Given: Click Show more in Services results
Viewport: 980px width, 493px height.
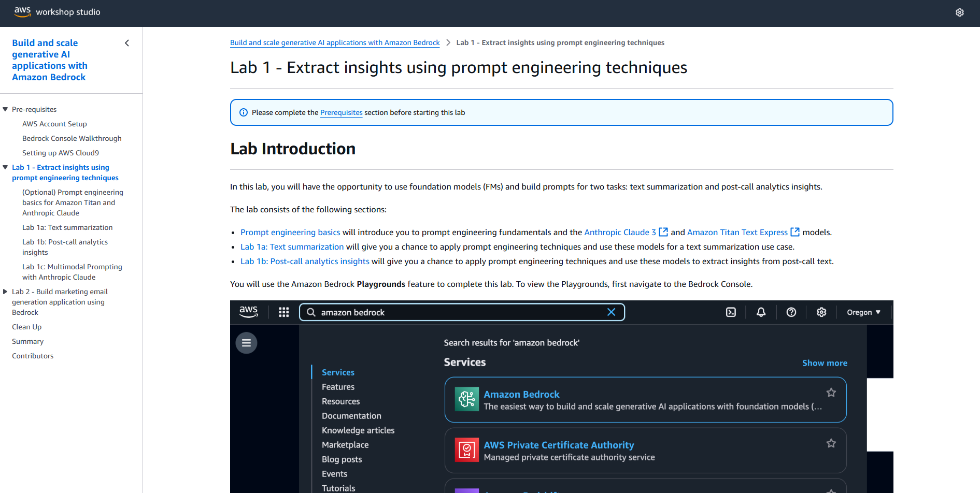Looking at the screenshot, I should (825, 363).
